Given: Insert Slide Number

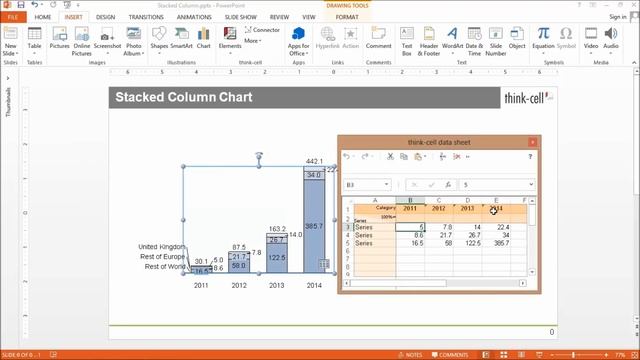Looking at the screenshot, I should (496, 42).
